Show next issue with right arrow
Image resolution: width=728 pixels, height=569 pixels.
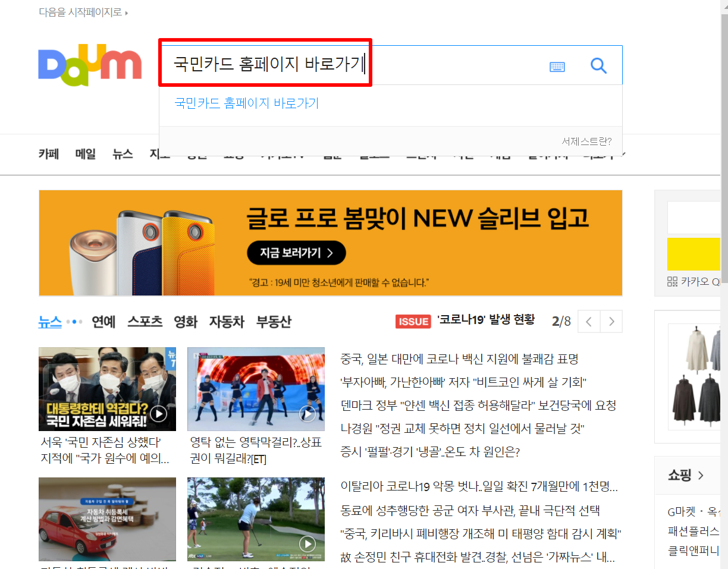(x=611, y=322)
